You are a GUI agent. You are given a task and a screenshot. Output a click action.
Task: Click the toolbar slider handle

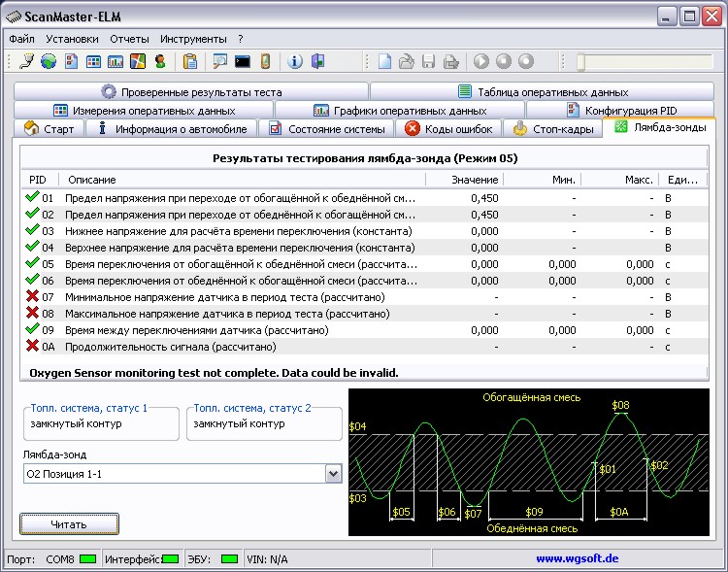tap(579, 61)
